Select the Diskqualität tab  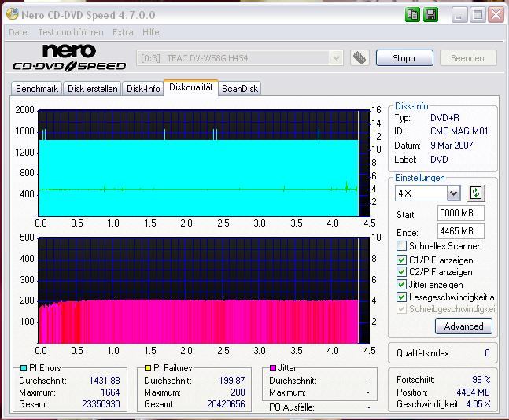coord(191,87)
